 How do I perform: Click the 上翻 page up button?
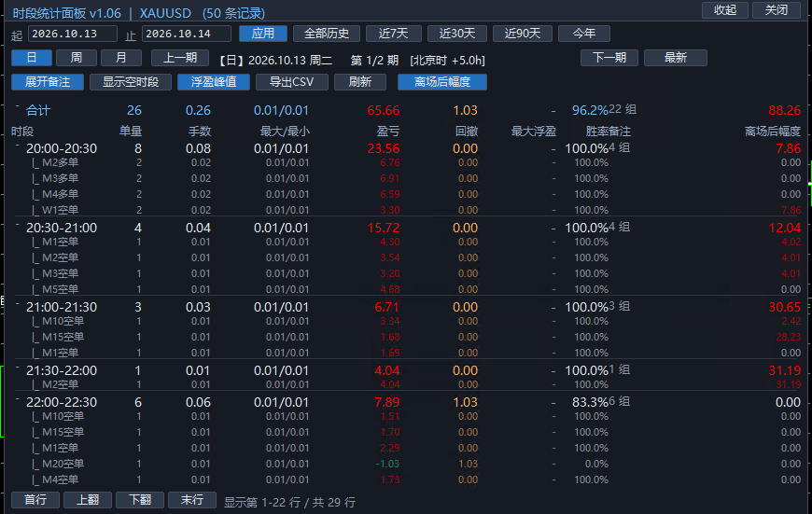88,499
